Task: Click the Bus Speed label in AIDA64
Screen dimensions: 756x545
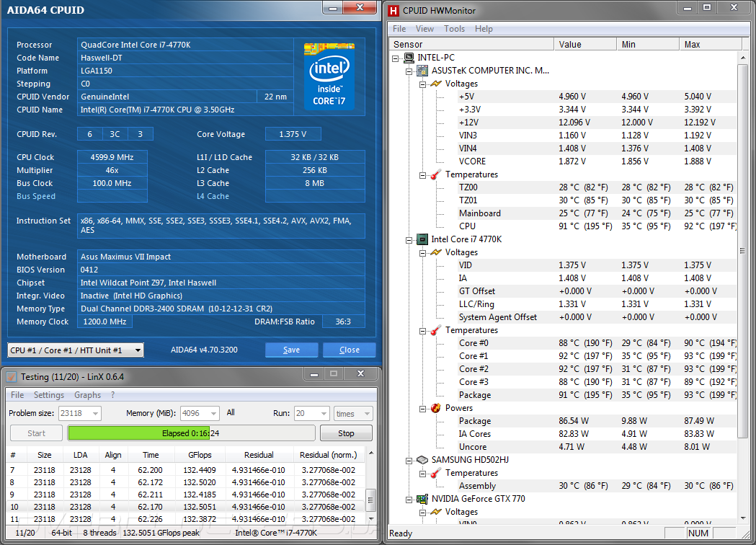Action: (36, 196)
